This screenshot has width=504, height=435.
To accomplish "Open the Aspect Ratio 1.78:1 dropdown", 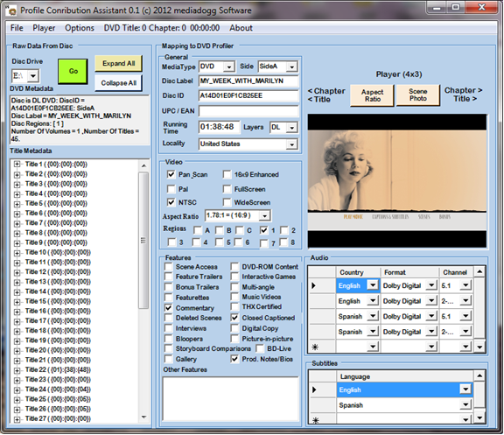I will pyautogui.click(x=264, y=215).
